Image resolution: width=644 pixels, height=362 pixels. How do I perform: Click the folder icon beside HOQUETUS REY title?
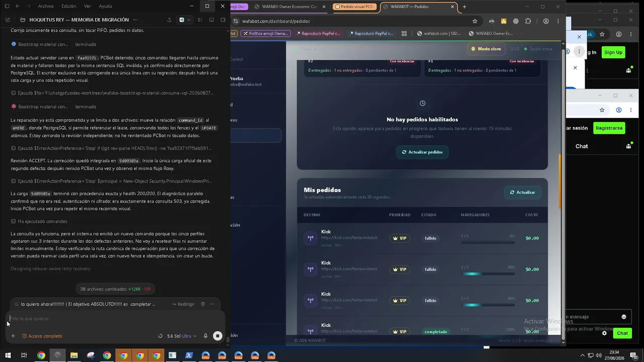[23, 20]
